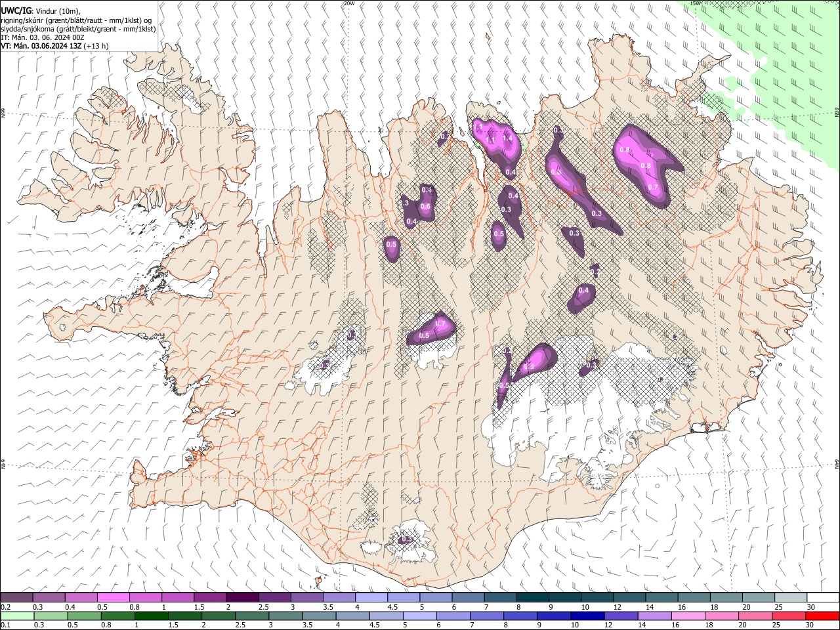Click the '20W' longitude label
Viewport: 840px width, 630px height.
tap(349, 3)
